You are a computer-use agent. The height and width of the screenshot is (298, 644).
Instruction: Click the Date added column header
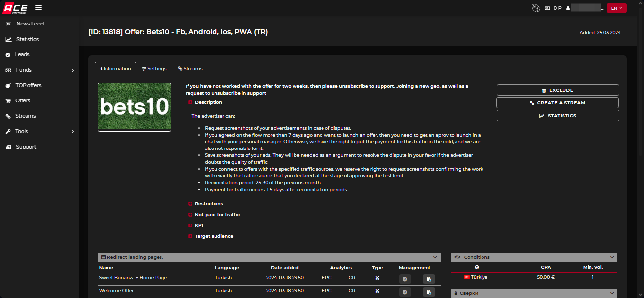coord(285,268)
